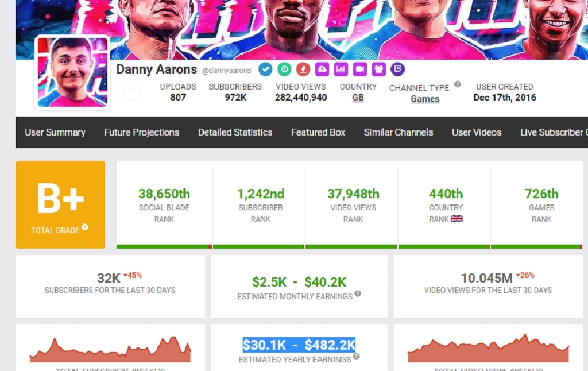Click the Channel Type help question mark
The image size is (588, 371).
(457, 85)
